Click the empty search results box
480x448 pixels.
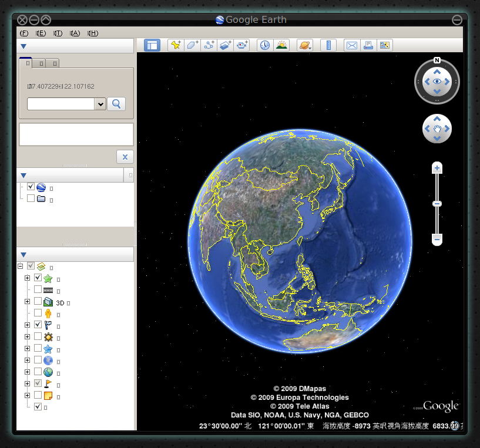pyautogui.click(x=76, y=134)
